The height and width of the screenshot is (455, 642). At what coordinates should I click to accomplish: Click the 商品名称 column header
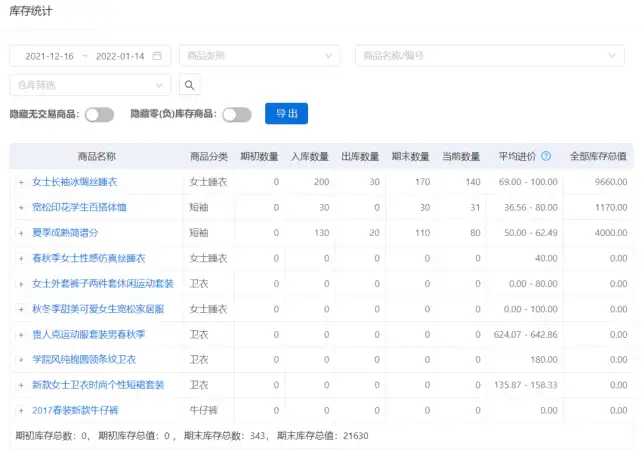coord(97,156)
